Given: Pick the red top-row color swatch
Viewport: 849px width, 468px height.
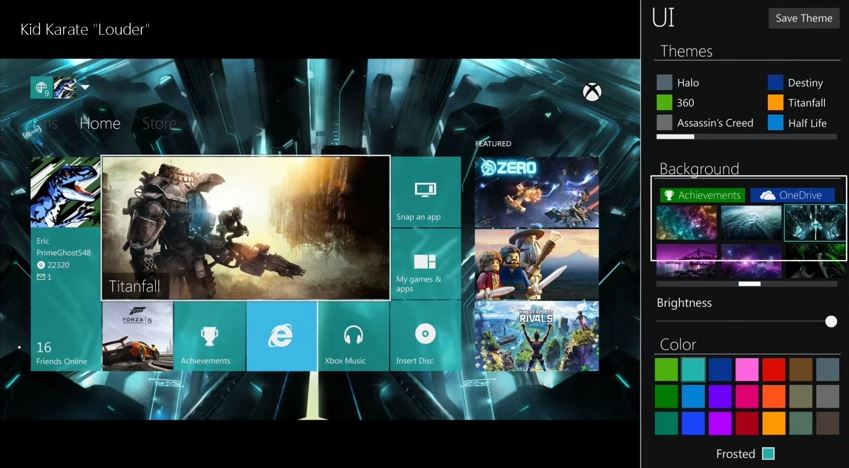Looking at the screenshot, I should (774, 369).
